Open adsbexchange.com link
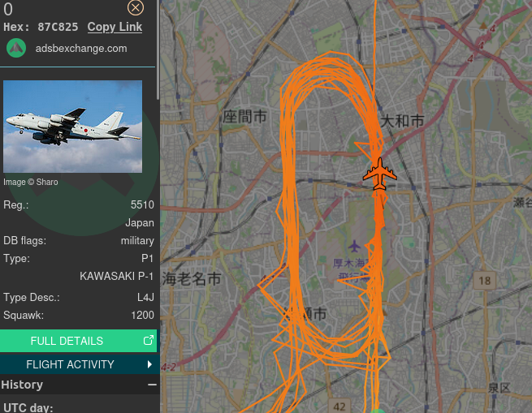 [x=81, y=49]
